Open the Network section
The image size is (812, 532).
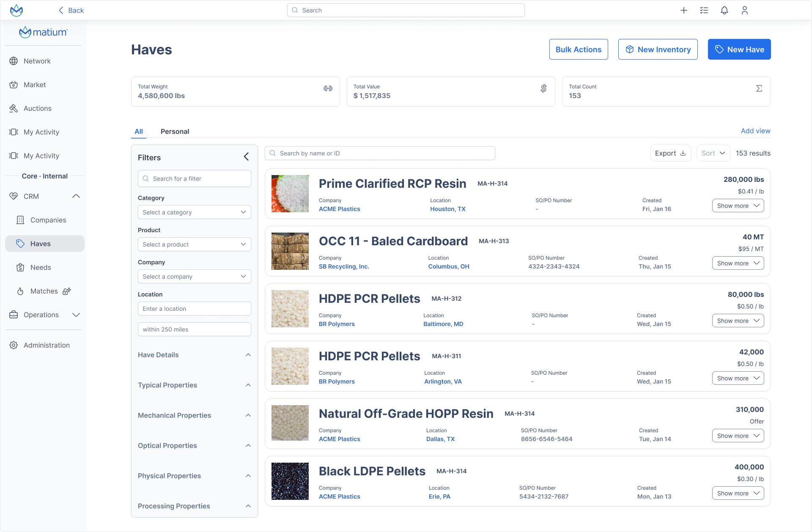point(37,61)
